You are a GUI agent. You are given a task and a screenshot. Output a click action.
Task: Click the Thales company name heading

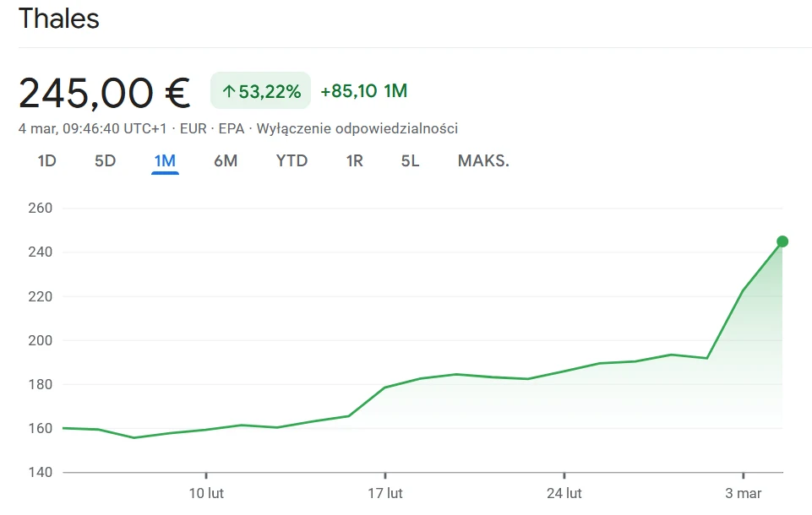pyautogui.click(x=59, y=19)
